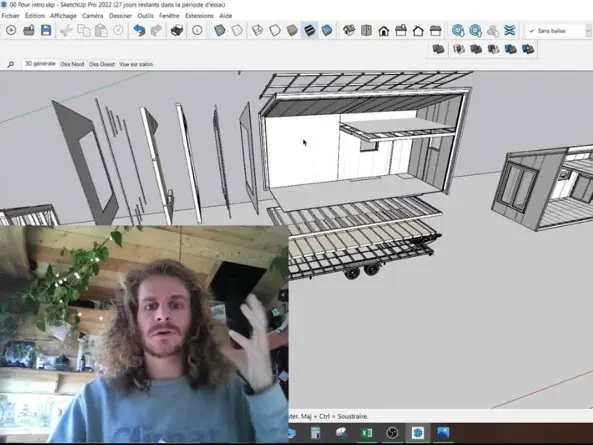Select Shaded With Textures style
Screen dimensions: 593x445
coord(310,30)
